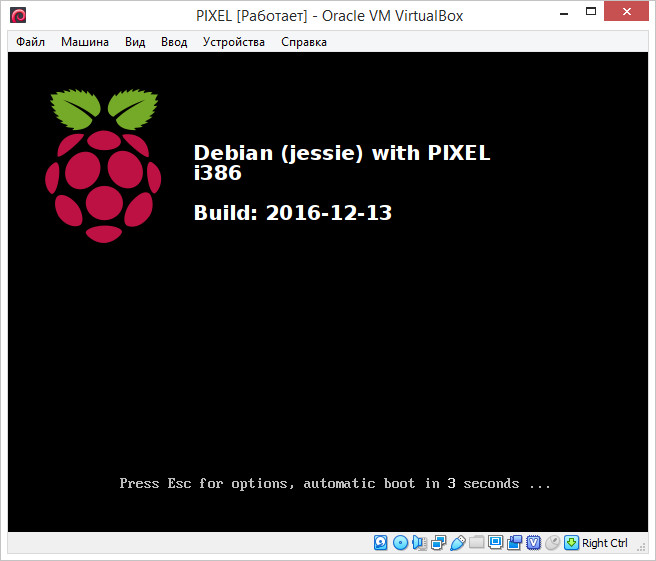Click the i386 architecture text

(218, 173)
